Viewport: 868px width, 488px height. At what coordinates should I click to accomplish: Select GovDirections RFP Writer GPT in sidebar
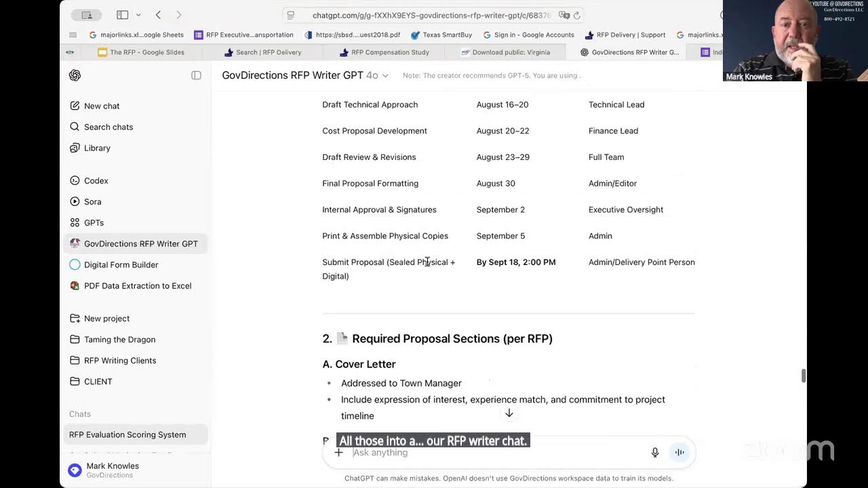pyautogui.click(x=136, y=243)
